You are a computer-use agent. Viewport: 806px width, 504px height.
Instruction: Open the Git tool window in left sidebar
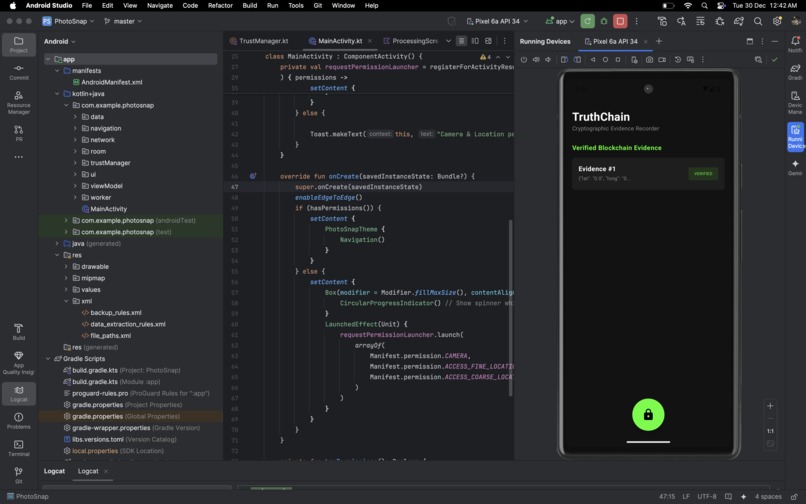click(19, 475)
